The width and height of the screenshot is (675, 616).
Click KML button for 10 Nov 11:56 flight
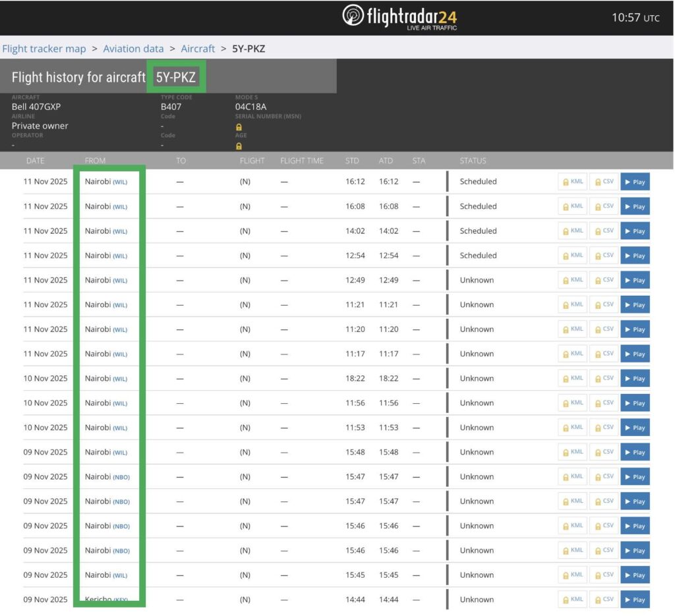(572, 403)
